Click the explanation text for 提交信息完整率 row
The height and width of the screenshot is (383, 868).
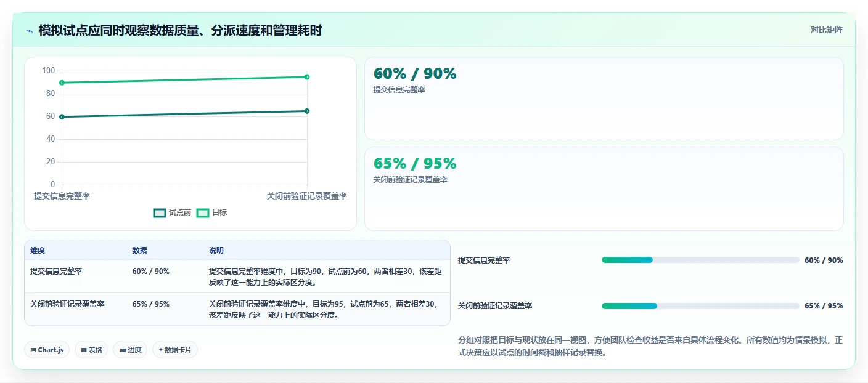pos(325,276)
